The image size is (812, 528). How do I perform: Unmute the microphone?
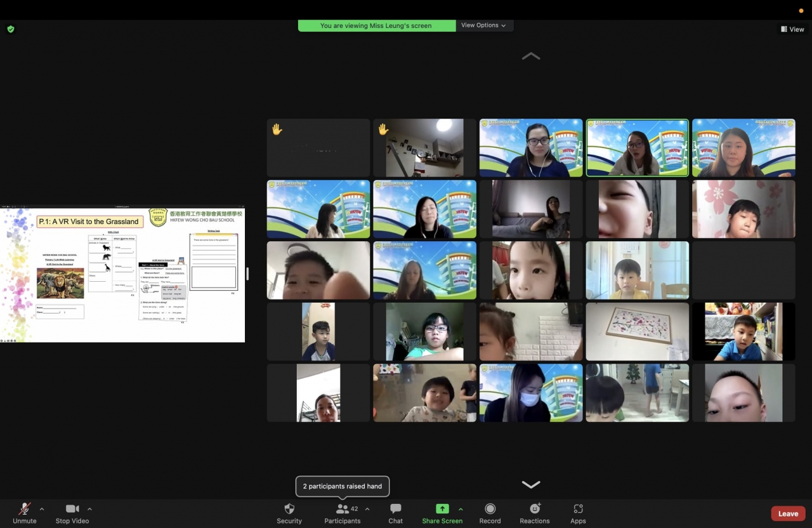click(25, 509)
